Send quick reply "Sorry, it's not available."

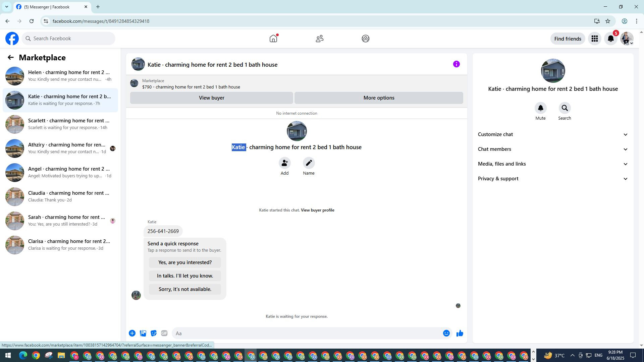point(185,289)
